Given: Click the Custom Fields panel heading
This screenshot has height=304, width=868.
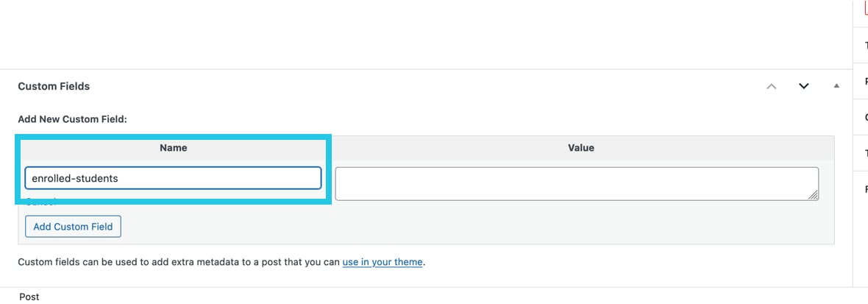Looking at the screenshot, I should [54, 86].
